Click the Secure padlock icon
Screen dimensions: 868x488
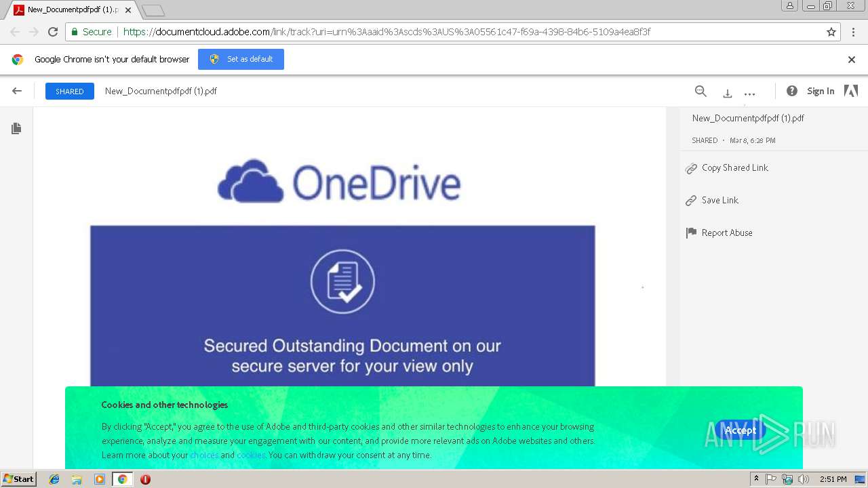(x=75, y=32)
